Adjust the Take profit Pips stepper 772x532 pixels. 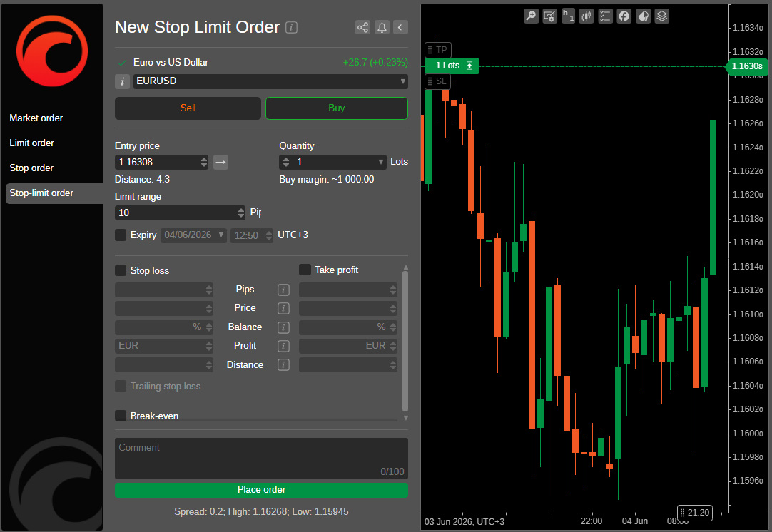[x=393, y=290]
